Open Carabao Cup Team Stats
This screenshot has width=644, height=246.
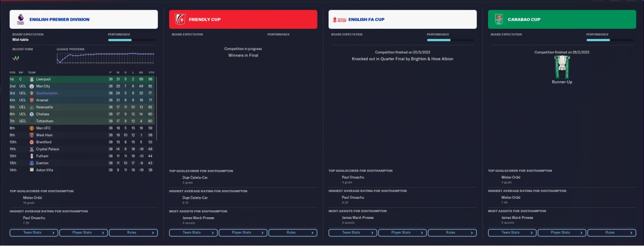(x=512, y=233)
